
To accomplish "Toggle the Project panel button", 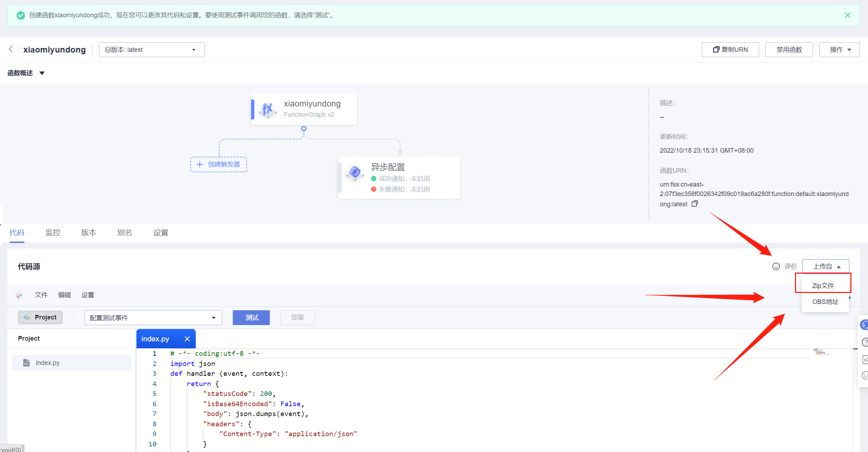I will pyautogui.click(x=40, y=317).
